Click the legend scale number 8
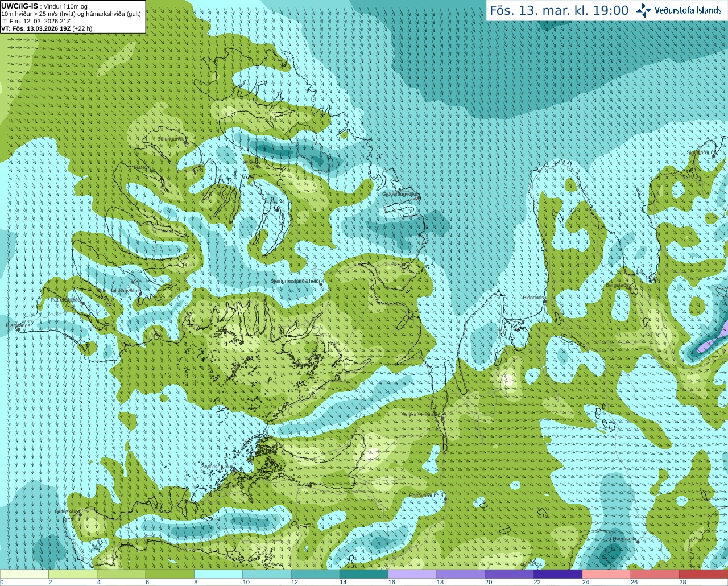This screenshot has width=728, height=586. click(196, 582)
